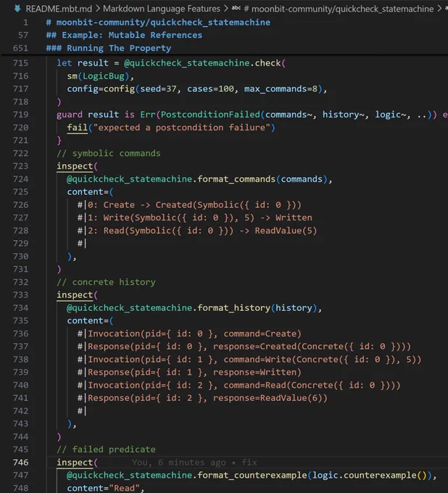The width and height of the screenshot is (448, 493).
Task: Click 'seed=37' in config call
Action: pos(158,89)
